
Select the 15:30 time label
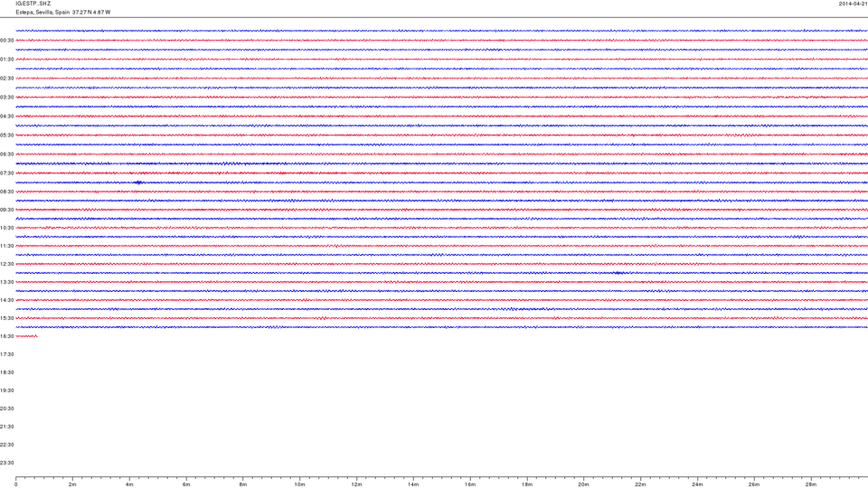6,319
